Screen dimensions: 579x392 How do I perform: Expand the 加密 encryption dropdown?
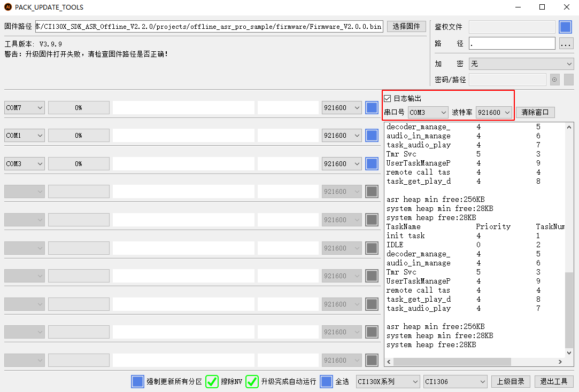pyautogui.click(x=521, y=64)
